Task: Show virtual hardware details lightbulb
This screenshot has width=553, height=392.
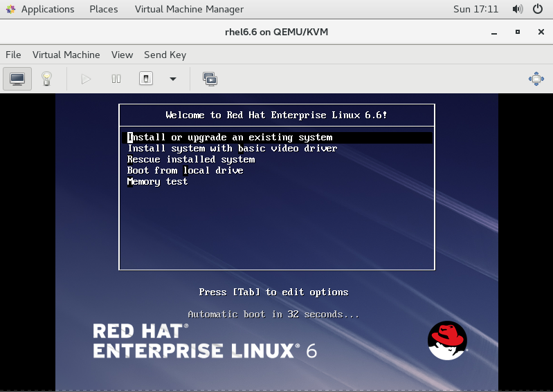Action: [x=46, y=79]
